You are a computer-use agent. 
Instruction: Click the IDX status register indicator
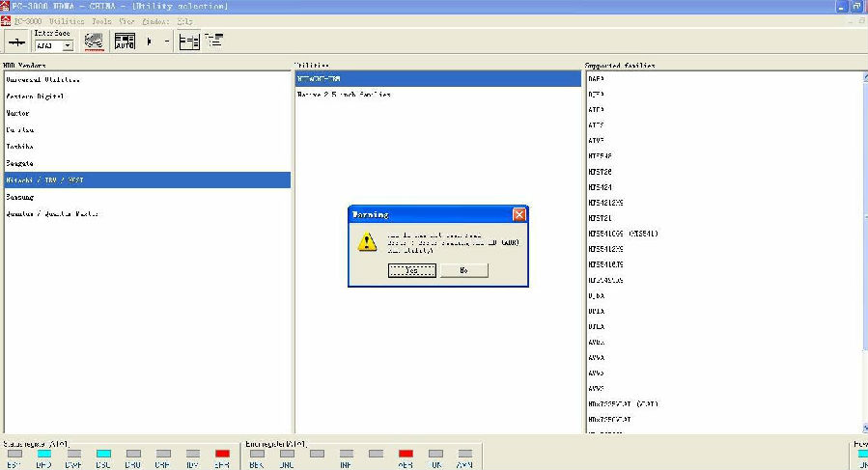point(193,454)
